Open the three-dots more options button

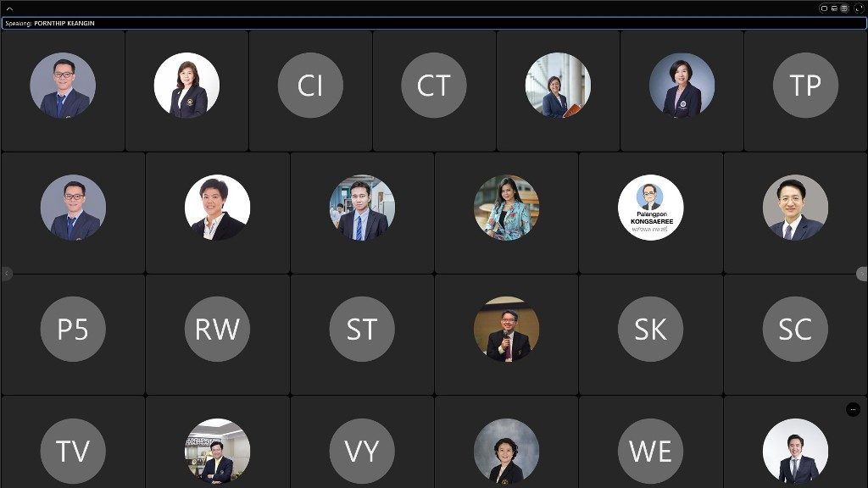point(853,409)
